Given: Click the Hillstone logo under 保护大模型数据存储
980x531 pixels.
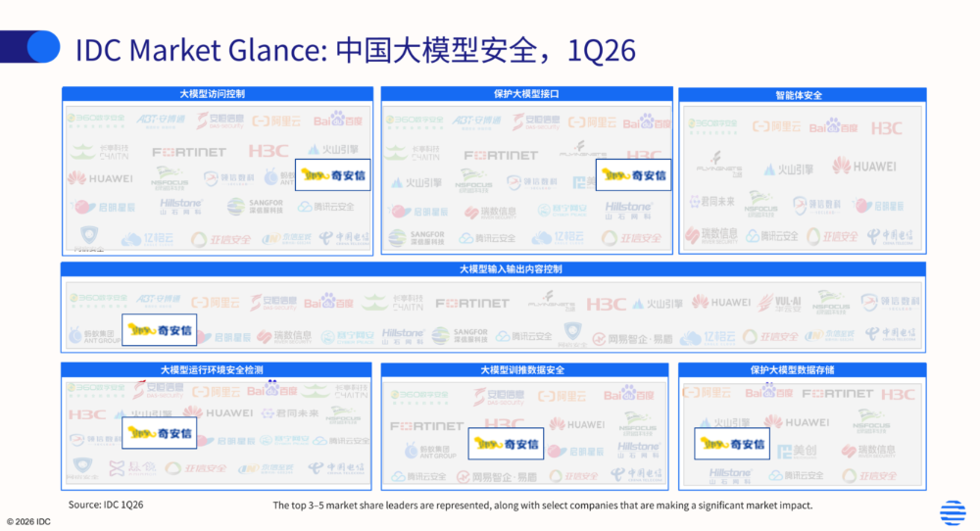Looking at the screenshot, I should tap(730, 476).
